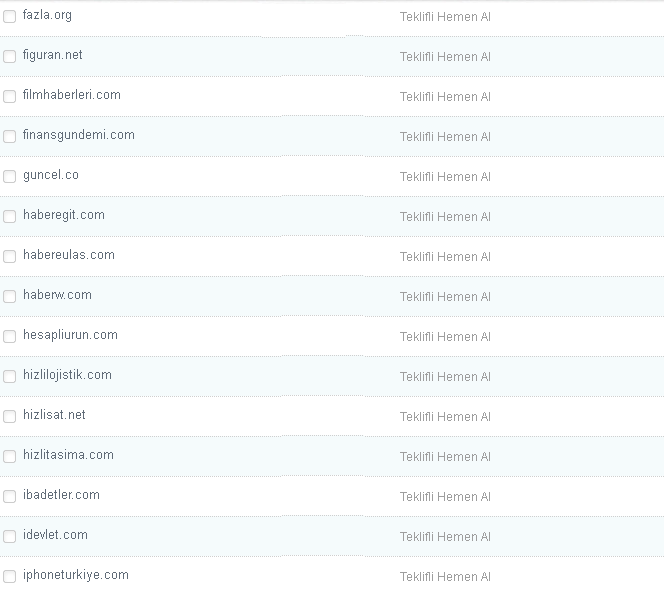Image resolution: width=670 pixels, height=591 pixels.
Task: Enable the finansgundemi.com checkbox
Action: (x=10, y=137)
